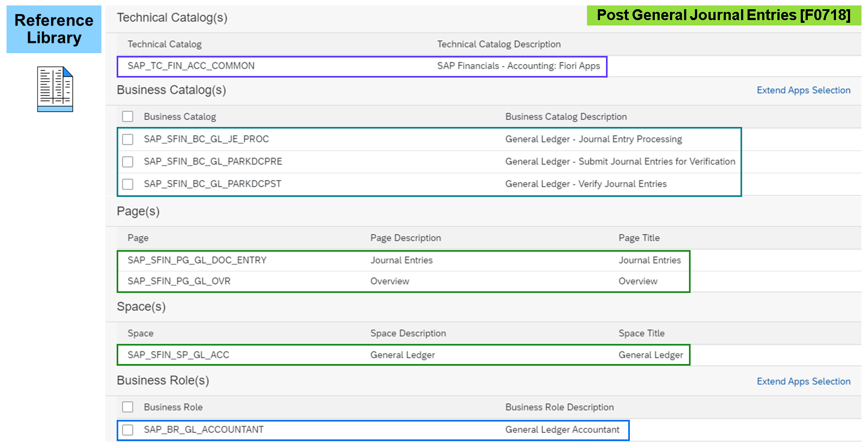This screenshot has width=868, height=447.
Task: Click the Overview page description
Action: coord(390,281)
